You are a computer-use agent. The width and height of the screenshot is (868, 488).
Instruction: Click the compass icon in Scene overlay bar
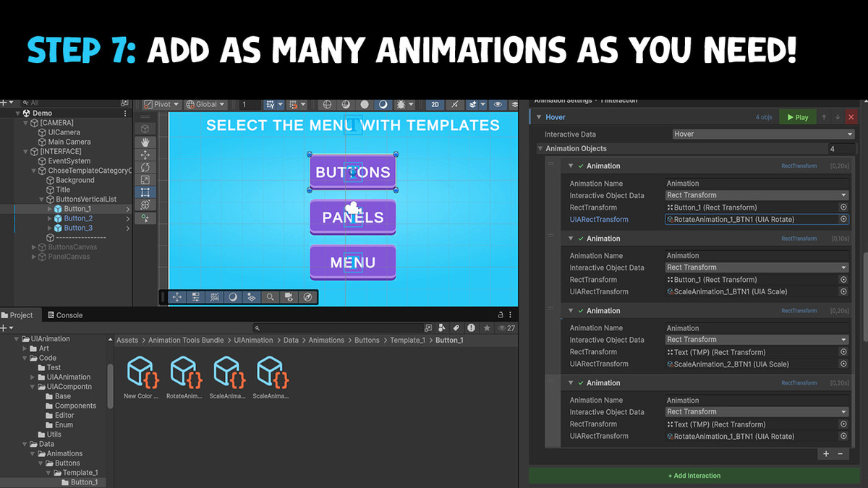307,297
